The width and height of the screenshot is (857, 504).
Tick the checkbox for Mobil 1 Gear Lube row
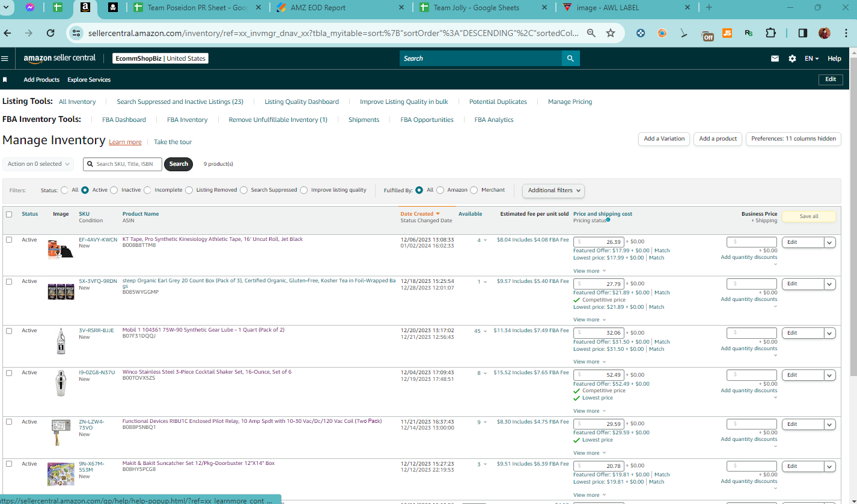[x=9, y=330]
